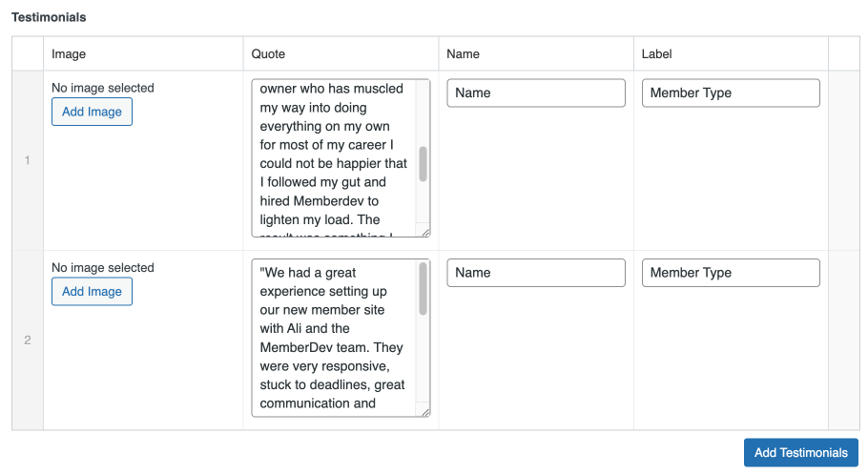Click the scrollbar thumb in second quote box

(423, 289)
